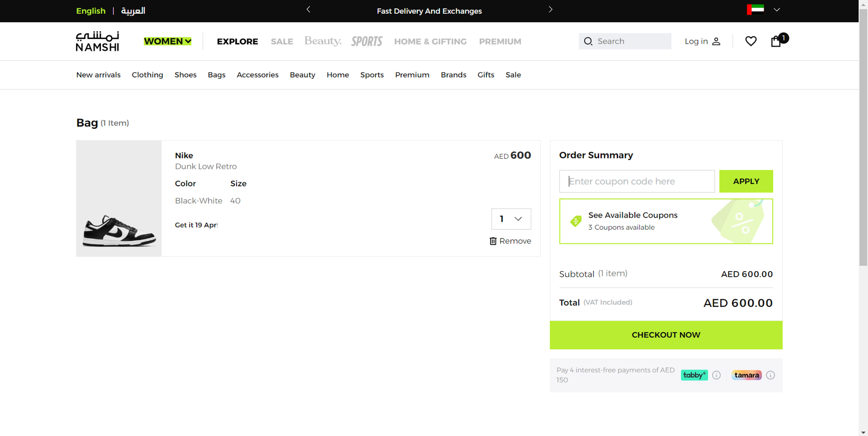Select the HOME & GIFTING tab
The image size is (868, 436).
pyautogui.click(x=430, y=41)
